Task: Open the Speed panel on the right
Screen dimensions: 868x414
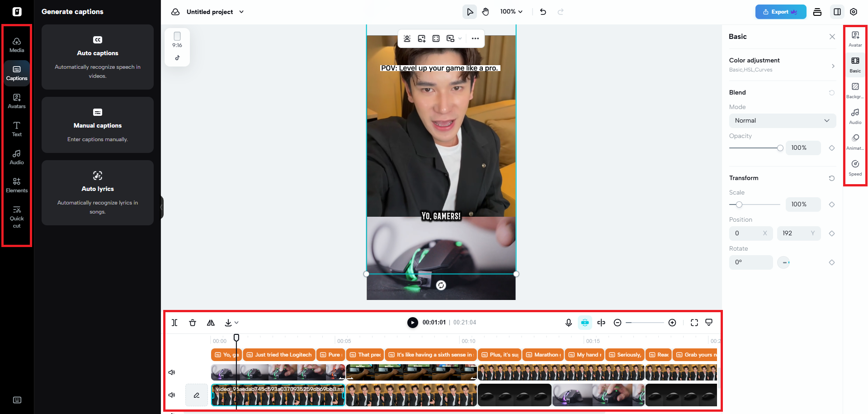Action: [855, 167]
